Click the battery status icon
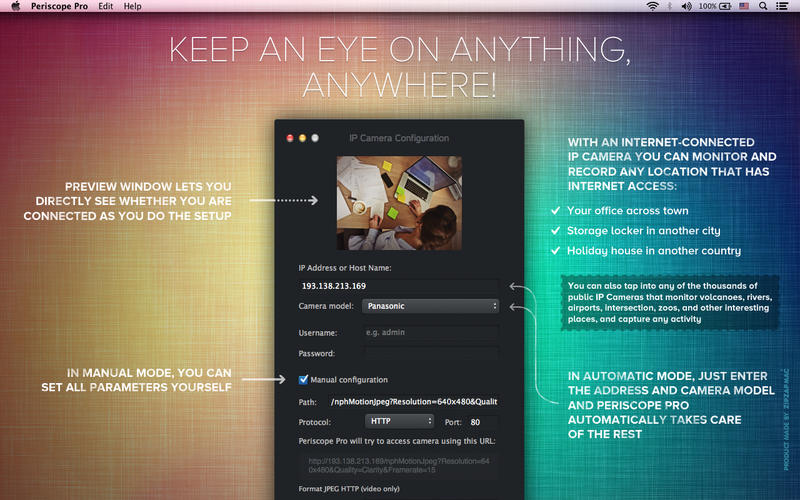800x500 pixels. [x=725, y=6]
